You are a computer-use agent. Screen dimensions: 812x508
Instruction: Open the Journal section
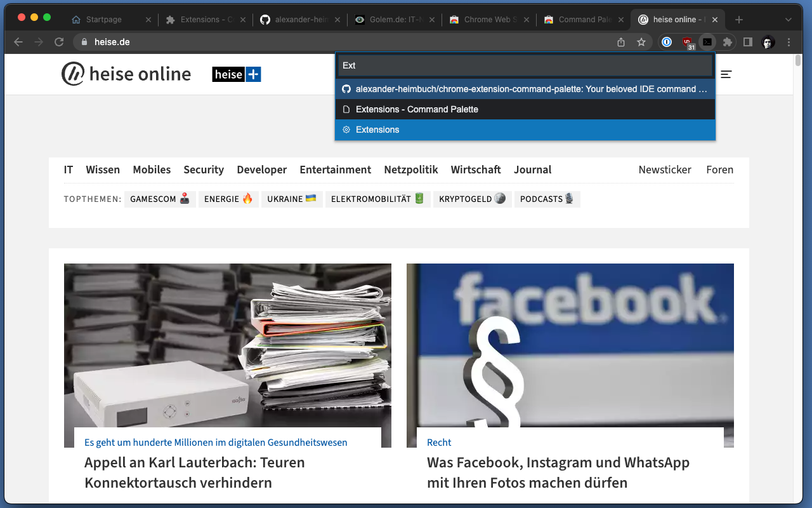(533, 170)
